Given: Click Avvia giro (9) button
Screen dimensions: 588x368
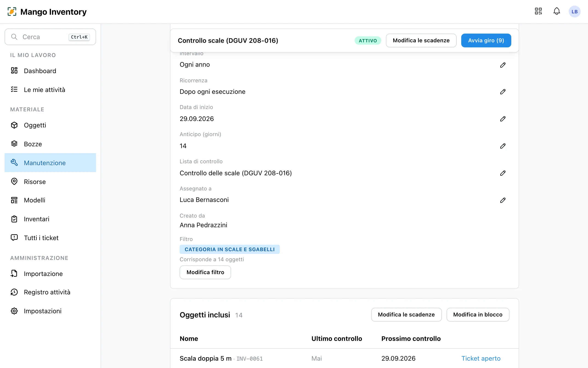Looking at the screenshot, I should 486,40.
